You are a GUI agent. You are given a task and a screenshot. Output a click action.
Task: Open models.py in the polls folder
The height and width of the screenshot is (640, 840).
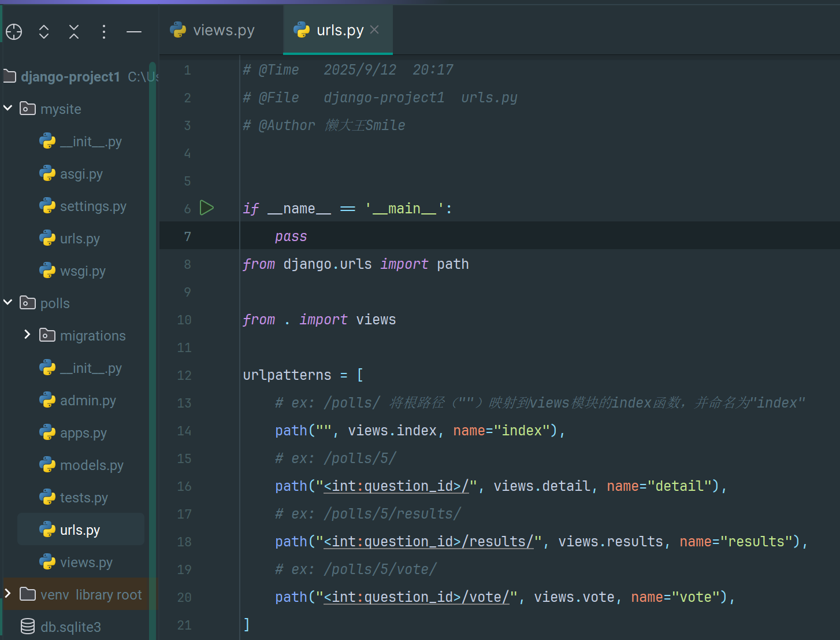tap(91, 465)
